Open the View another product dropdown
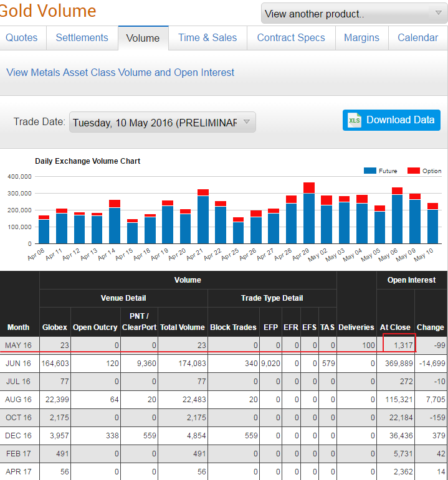The width and height of the screenshot is (448, 480). [x=355, y=14]
